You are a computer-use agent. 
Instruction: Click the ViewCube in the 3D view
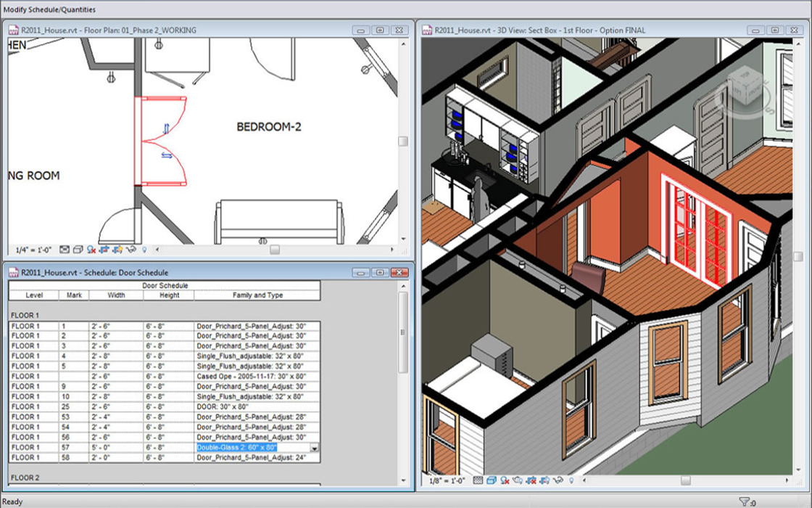click(739, 83)
